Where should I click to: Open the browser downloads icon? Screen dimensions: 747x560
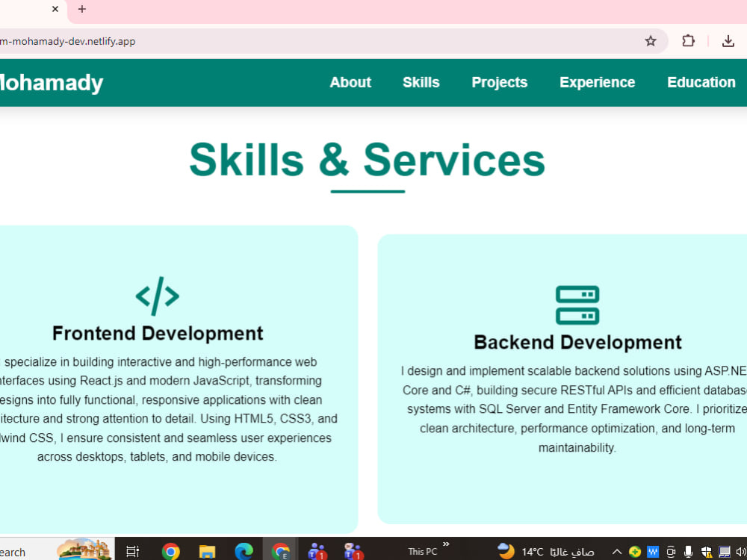728,41
